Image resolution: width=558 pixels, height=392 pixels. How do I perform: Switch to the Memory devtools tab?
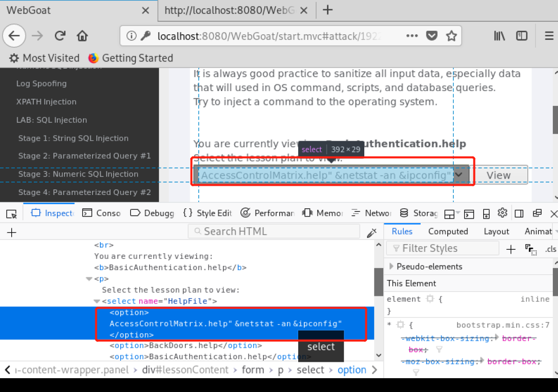pos(322,213)
